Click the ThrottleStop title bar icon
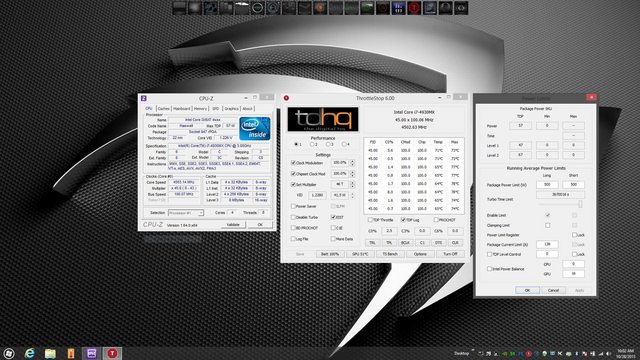 [287, 98]
